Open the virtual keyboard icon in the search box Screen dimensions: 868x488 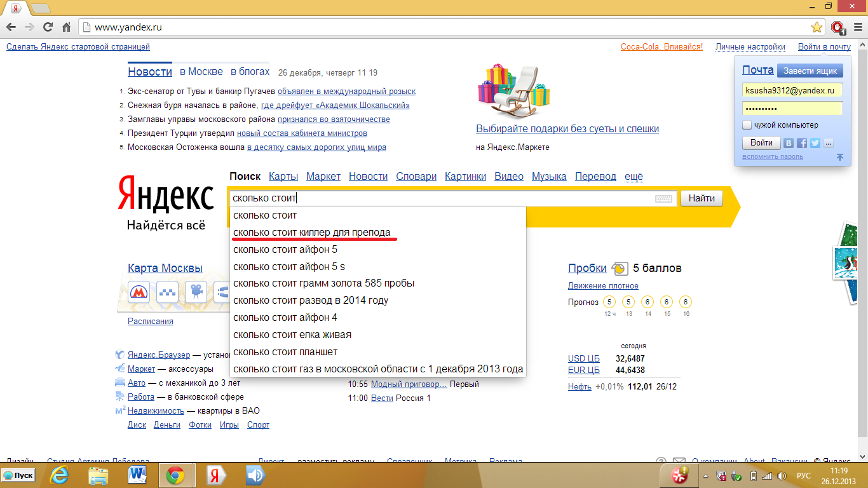663,199
